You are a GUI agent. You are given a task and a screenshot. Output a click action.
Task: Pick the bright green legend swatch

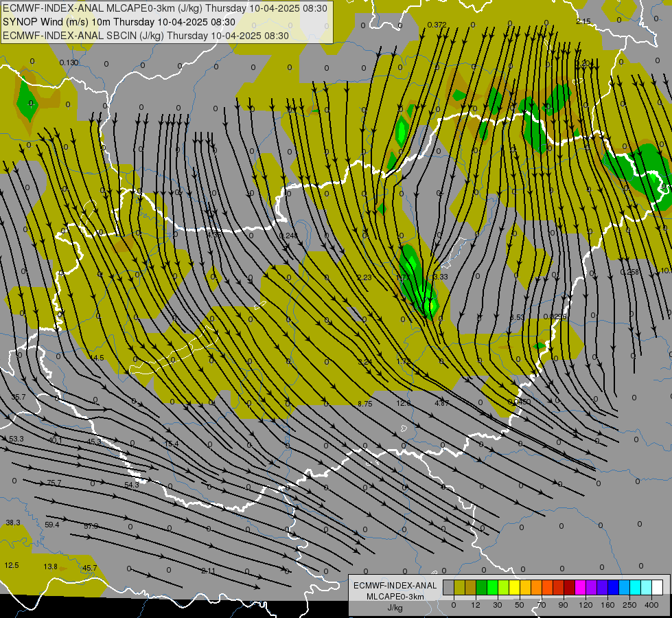click(x=492, y=587)
